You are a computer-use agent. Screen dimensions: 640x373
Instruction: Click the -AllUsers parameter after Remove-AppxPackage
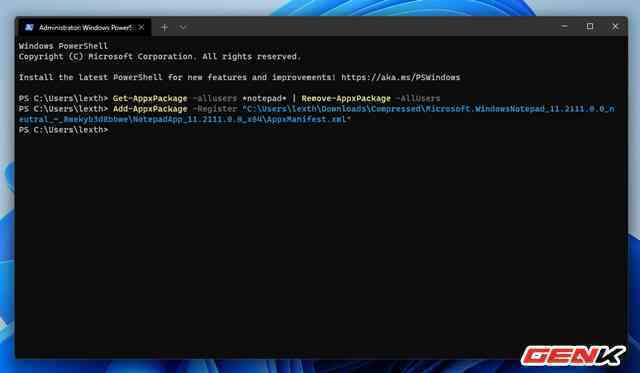418,98
